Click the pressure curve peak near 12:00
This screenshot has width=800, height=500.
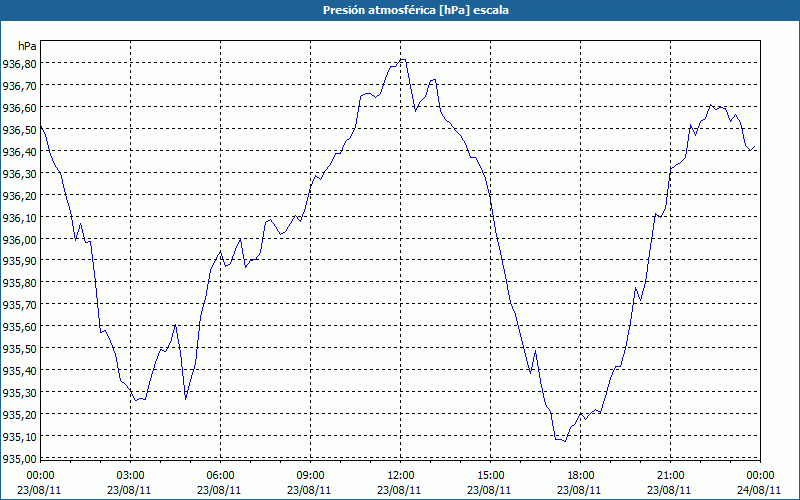pyautogui.click(x=402, y=60)
